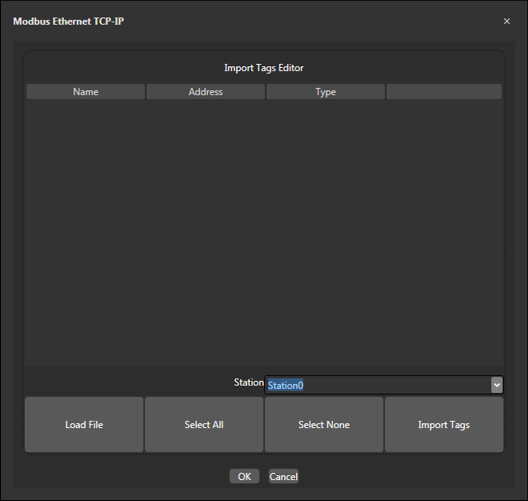The image size is (528, 501).
Task: Click the Station0 text field
Action: coord(377,385)
